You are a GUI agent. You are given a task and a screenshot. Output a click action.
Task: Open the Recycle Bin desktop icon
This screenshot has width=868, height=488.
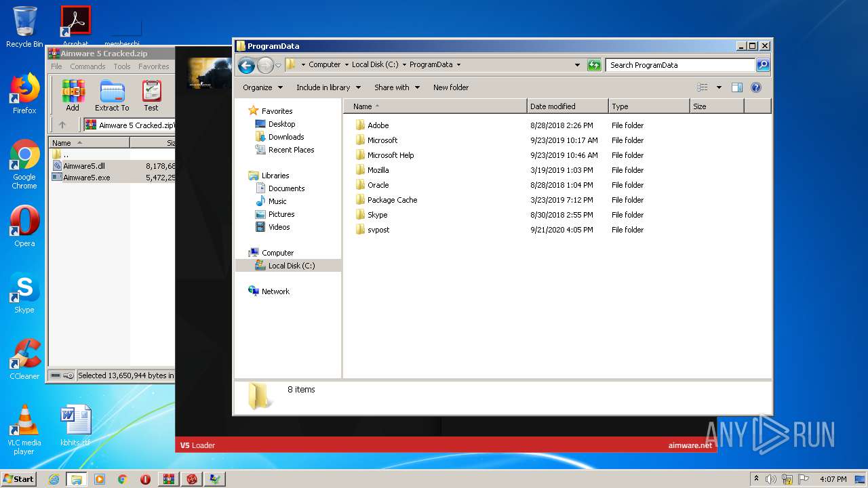point(24,27)
